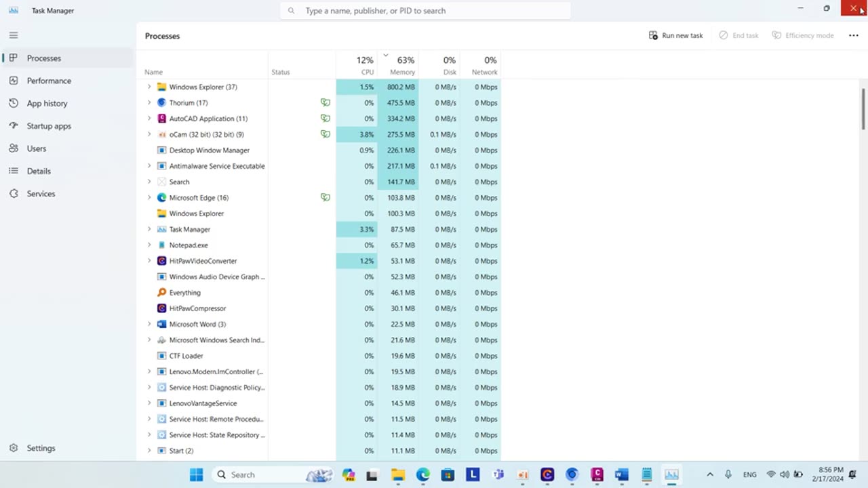Open Microsoft Store from the taskbar
Image resolution: width=868 pixels, height=488 pixels.
pos(448,474)
